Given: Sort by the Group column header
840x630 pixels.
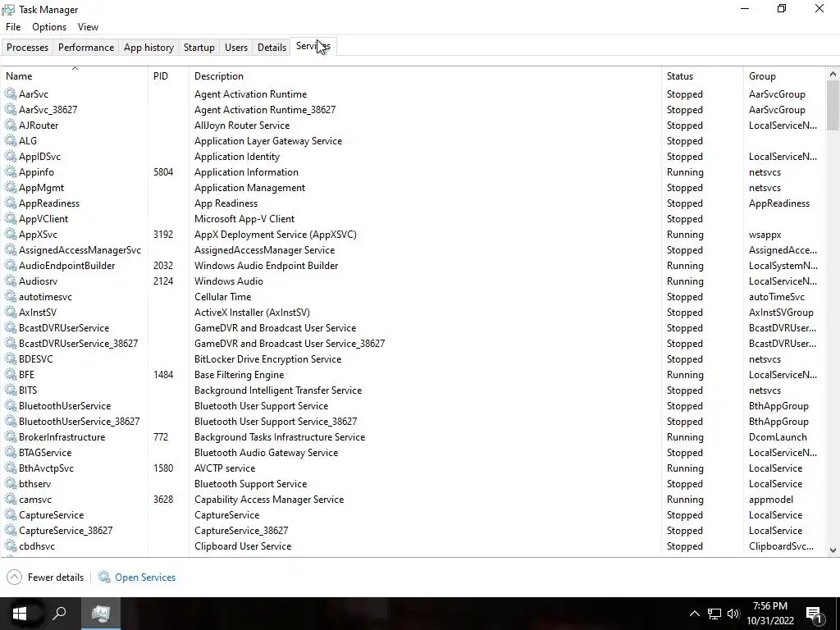Looking at the screenshot, I should point(785,76).
